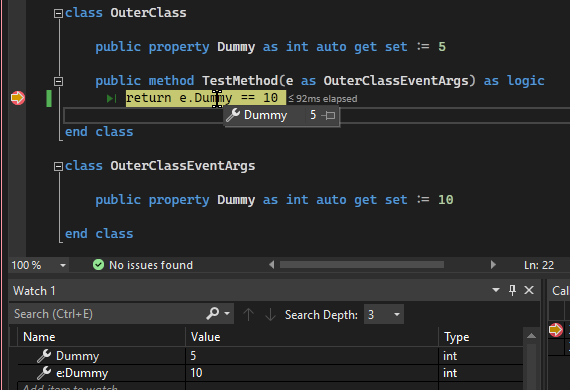Click the value 5 in Dummy row
Viewport: 570px width, 390px height.
(193, 355)
